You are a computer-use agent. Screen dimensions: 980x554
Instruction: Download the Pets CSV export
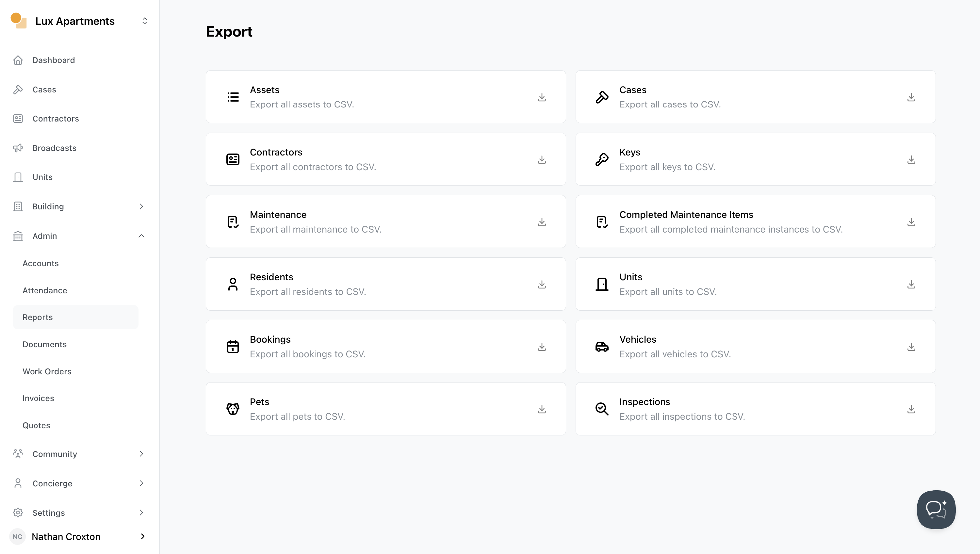542,409
